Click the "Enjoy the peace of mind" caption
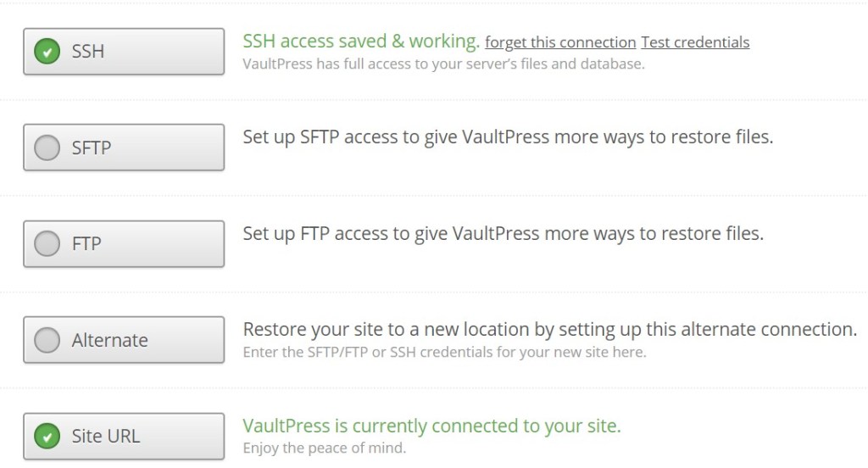This screenshot has height=468, width=868. pos(325,448)
